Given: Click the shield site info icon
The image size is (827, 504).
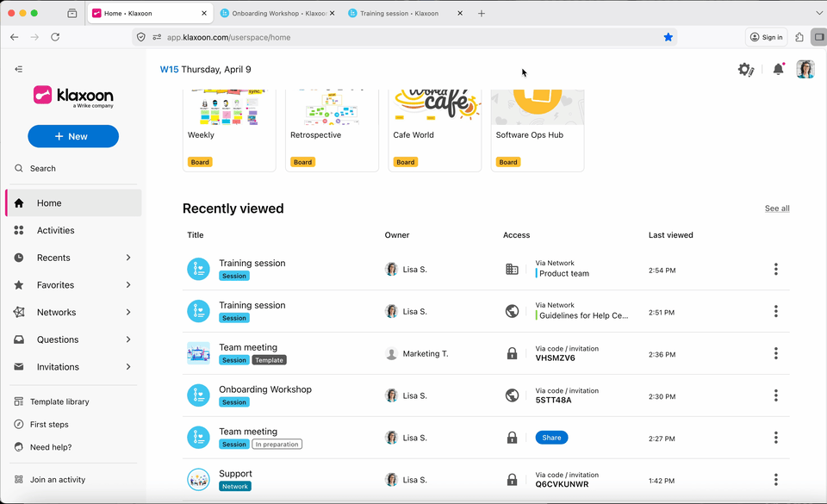Looking at the screenshot, I should 140,37.
